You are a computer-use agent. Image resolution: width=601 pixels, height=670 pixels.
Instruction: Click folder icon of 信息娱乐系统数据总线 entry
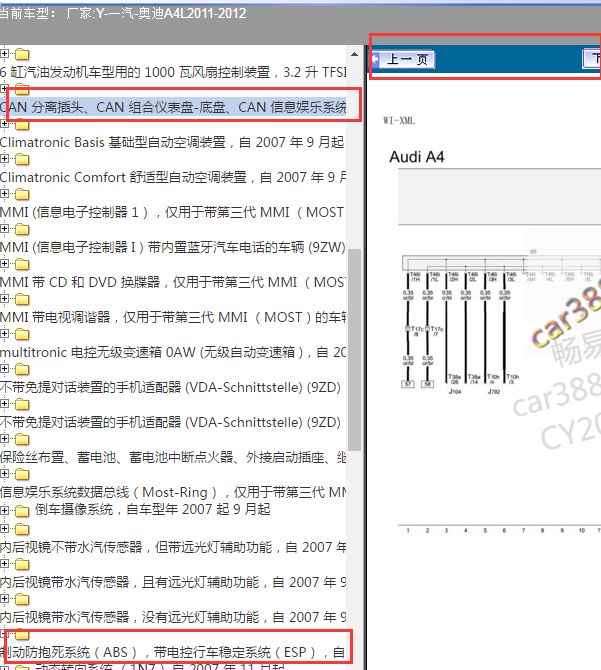click(x=22, y=475)
